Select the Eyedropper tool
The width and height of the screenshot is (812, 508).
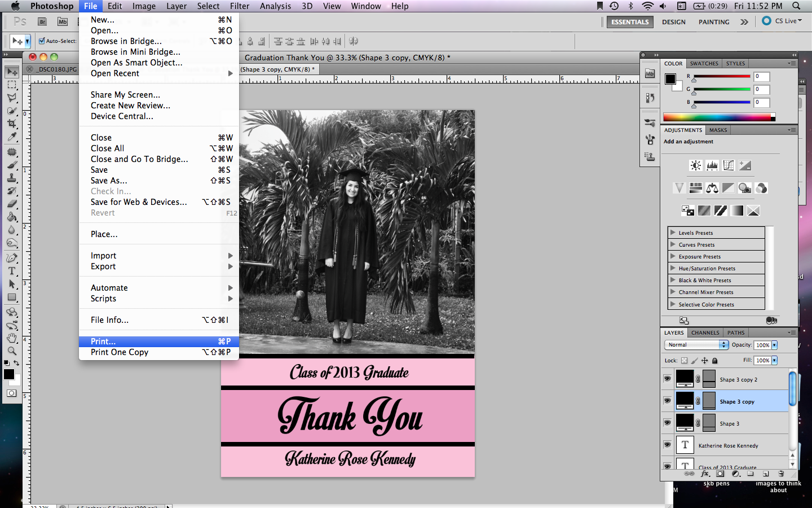pos(12,137)
